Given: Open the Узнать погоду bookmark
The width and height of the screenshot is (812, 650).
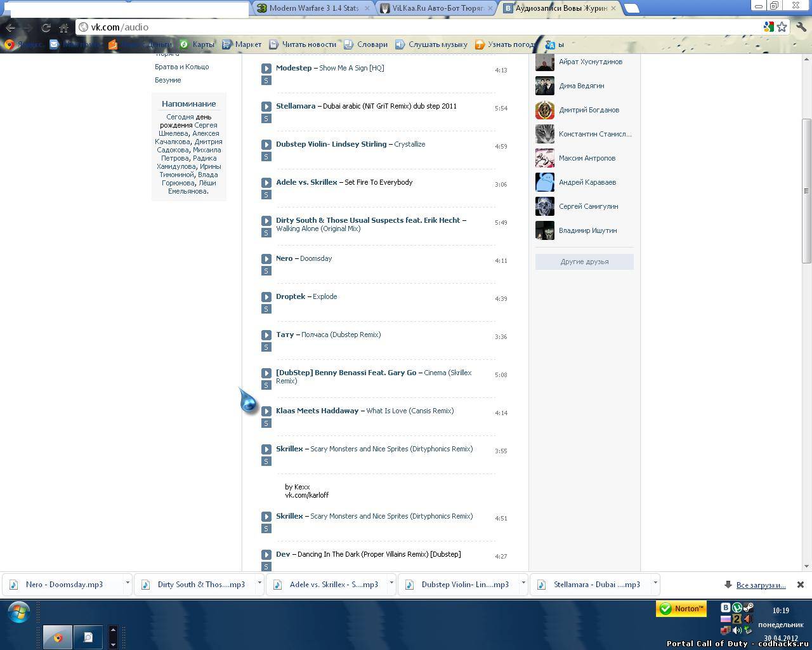Looking at the screenshot, I should tap(504, 44).
